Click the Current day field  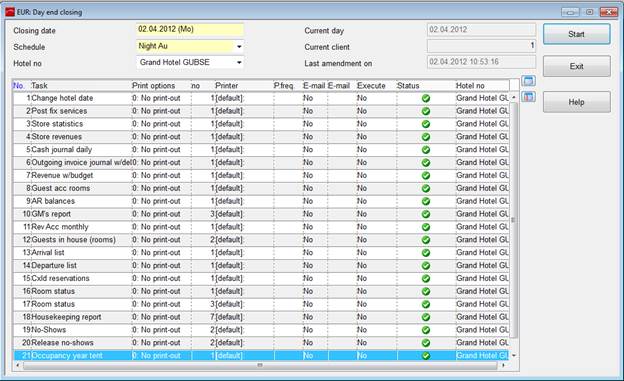(x=481, y=29)
